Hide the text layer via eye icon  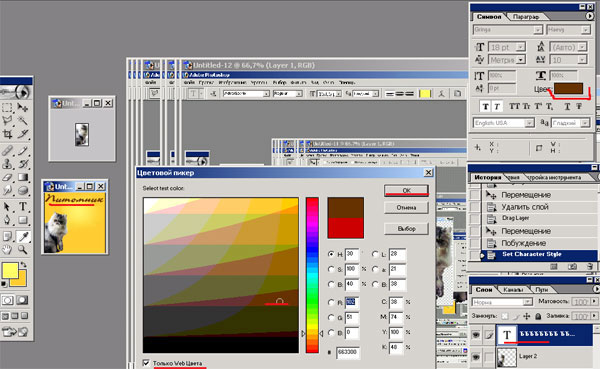point(476,335)
